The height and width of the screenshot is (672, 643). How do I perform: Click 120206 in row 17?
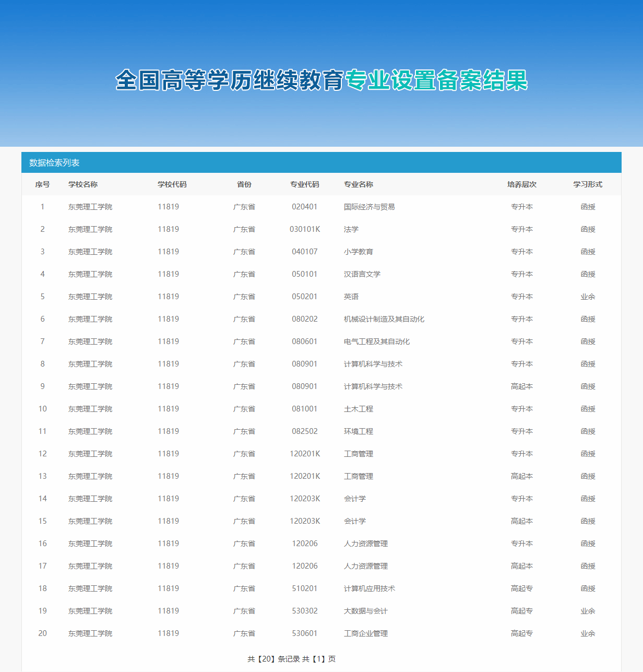point(305,566)
